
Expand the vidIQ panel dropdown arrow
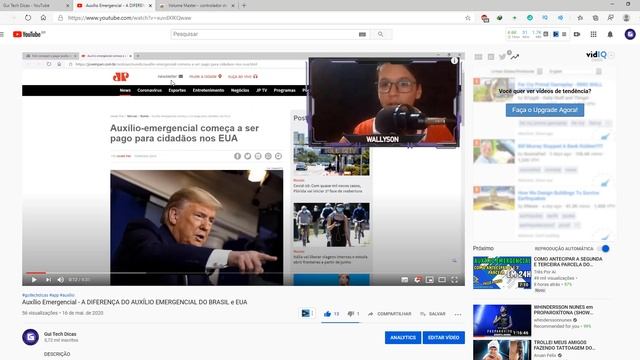pos(611,55)
